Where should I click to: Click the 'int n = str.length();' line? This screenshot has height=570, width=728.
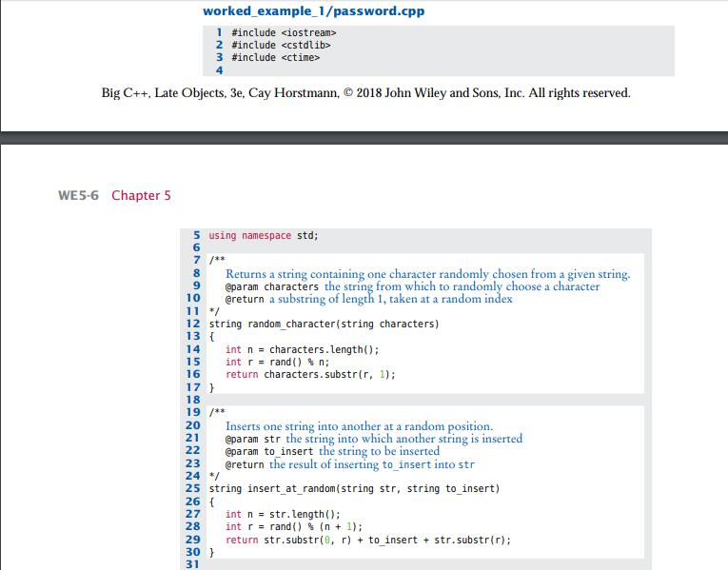tap(283, 514)
